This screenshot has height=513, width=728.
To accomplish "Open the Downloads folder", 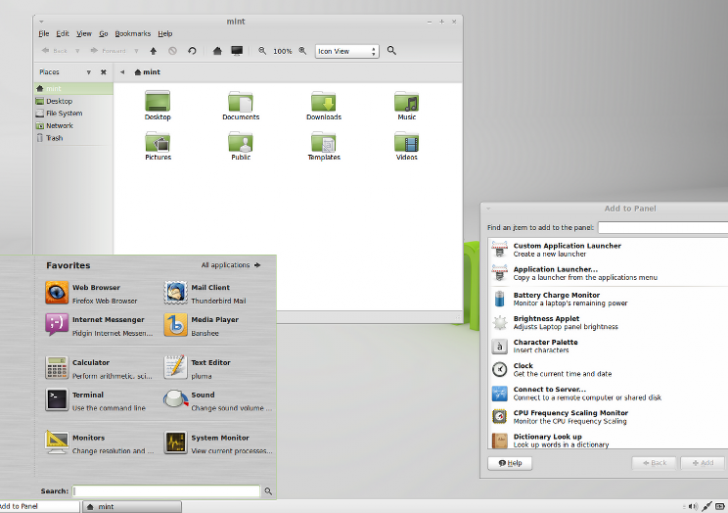I will (323, 104).
